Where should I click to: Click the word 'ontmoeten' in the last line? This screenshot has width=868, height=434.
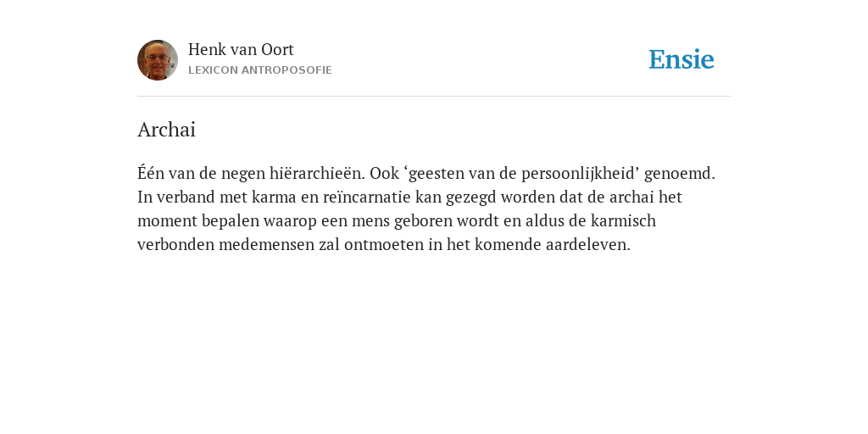pyautogui.click(x=384, y=245)
